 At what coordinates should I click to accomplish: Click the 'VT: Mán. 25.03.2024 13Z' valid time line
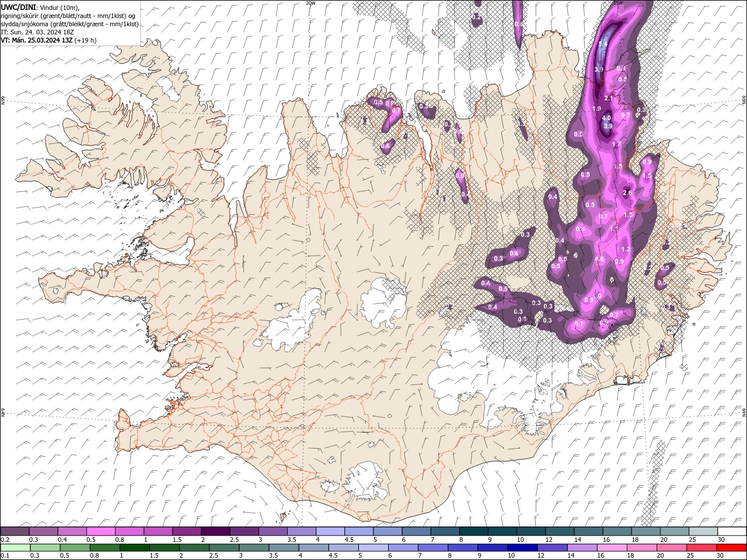[x=36, y=40]
